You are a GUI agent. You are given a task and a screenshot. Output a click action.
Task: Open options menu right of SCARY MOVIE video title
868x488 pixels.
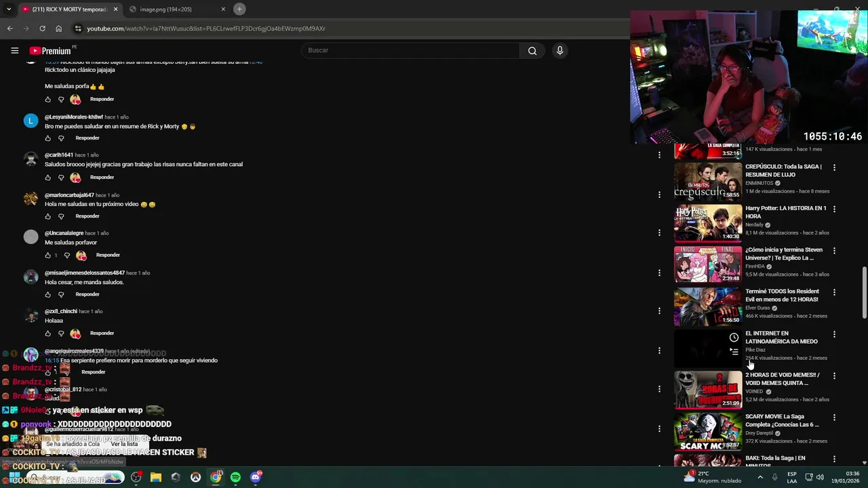pos(834,418)
